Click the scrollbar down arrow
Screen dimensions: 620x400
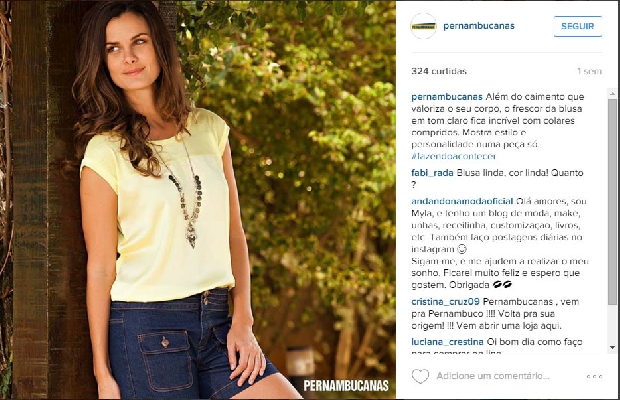pos(612,347)
